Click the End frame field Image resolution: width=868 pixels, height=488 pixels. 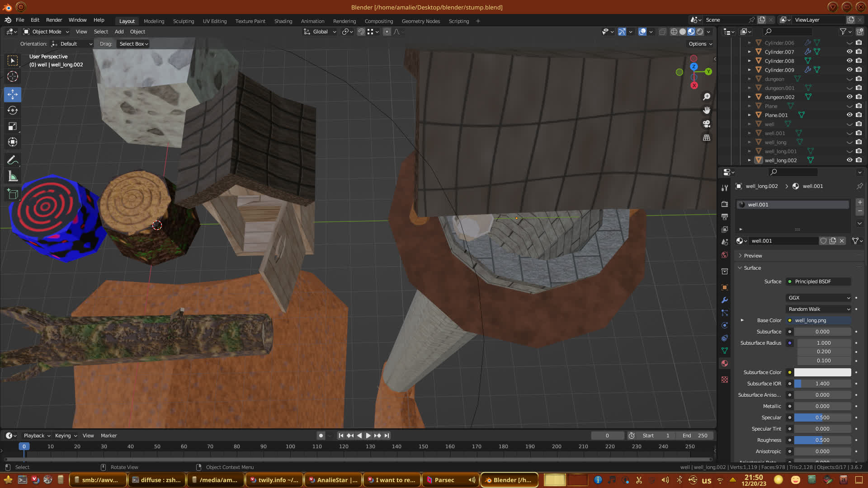click(x=695, y=436)
